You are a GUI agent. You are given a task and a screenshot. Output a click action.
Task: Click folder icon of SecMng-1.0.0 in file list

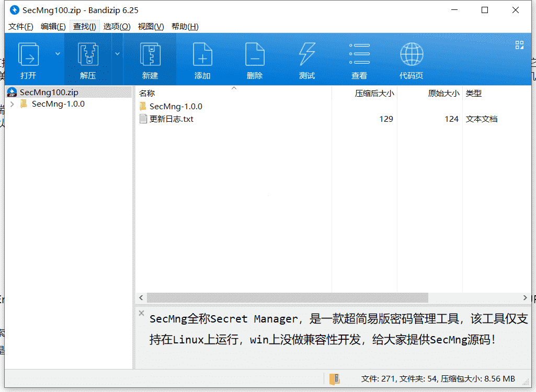click(x=143, y=106)
